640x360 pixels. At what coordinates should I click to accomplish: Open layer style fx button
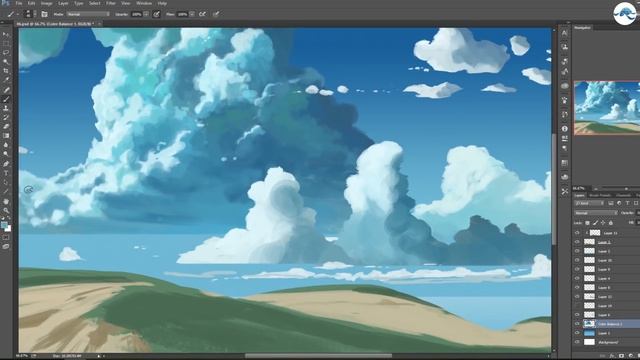[612, 356]
